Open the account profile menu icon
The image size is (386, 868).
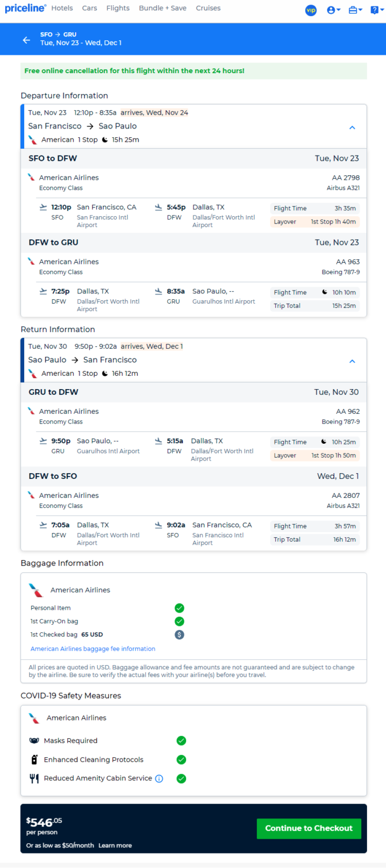tap(334, 10)
